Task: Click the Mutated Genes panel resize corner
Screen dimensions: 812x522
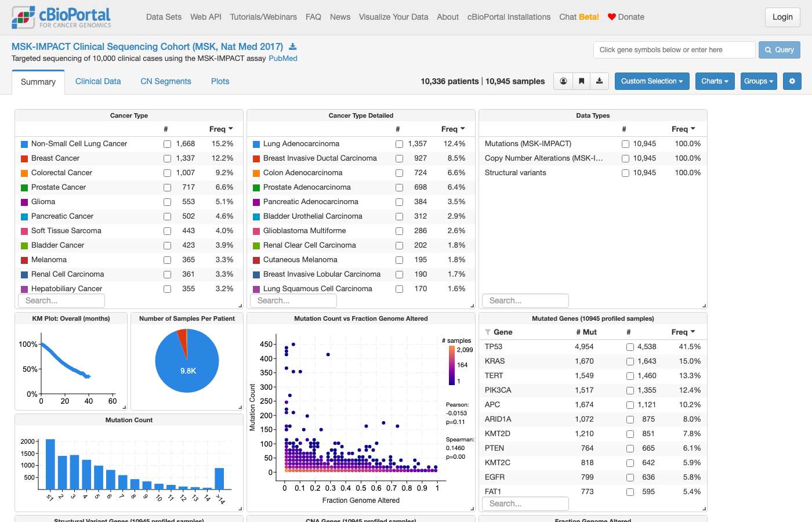Action: click(704, 509)
